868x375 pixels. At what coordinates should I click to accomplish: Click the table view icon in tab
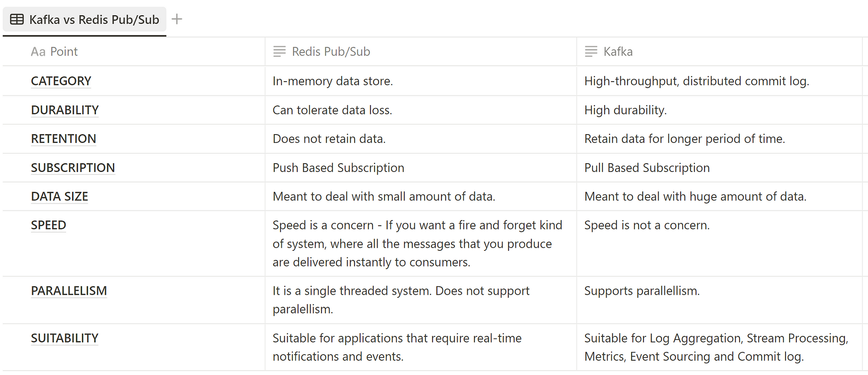pyautogui.click(x=17, y=20)
